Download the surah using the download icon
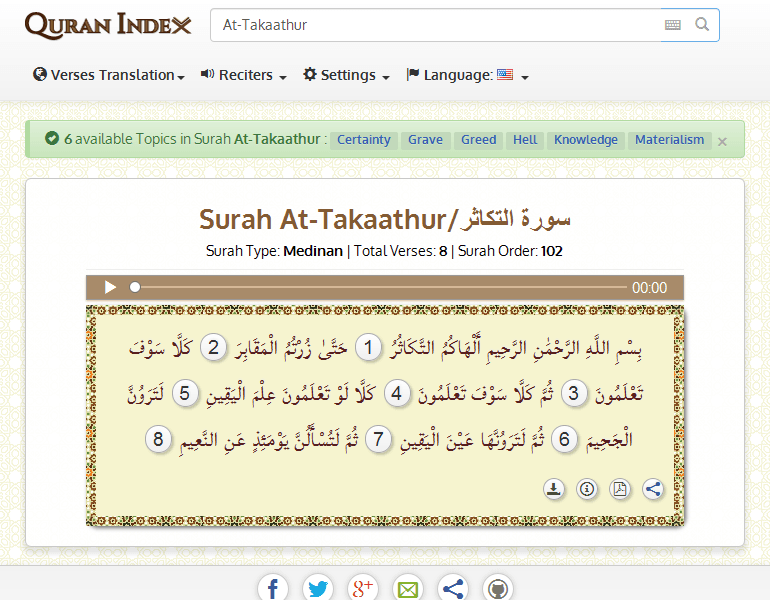The image size is (770, 600). click(x=553, y=489)
